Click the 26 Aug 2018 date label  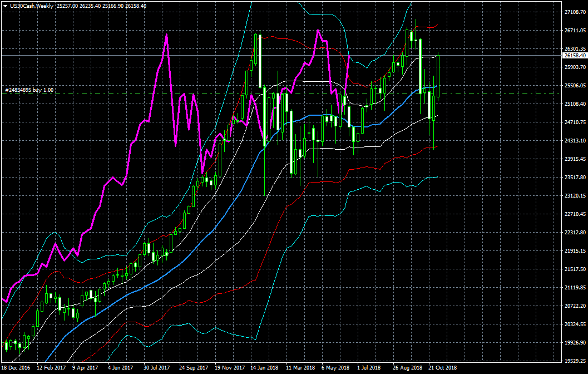coord(407,368)
